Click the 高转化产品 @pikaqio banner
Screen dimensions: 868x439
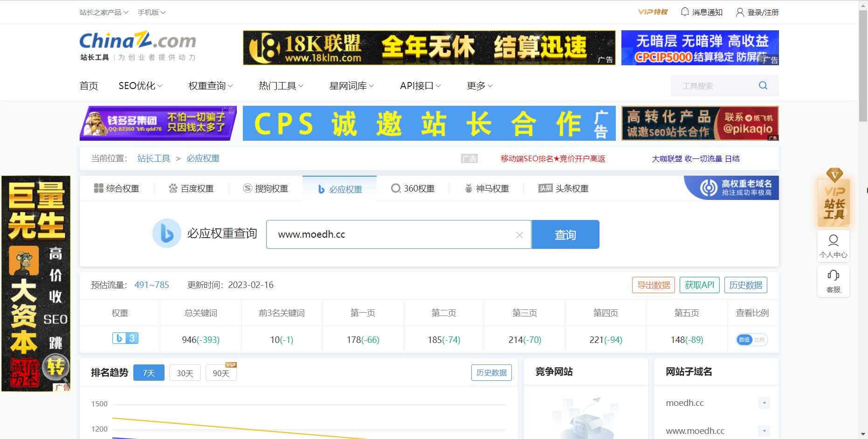pos(700,123)
